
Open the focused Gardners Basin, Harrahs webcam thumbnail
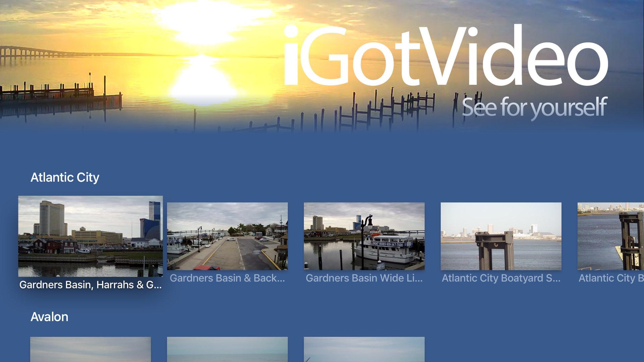pyautogui.click(x=91, y=236)
